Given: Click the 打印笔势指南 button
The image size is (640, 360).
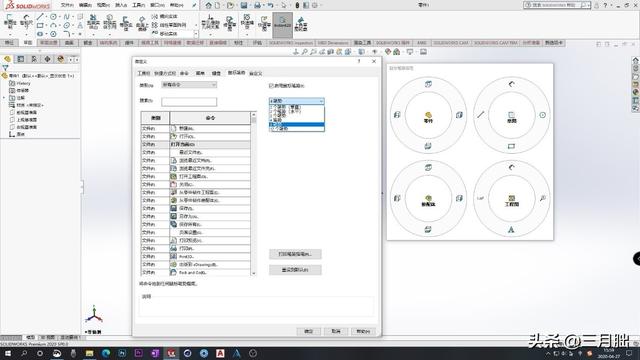Looking at the screenshot, I should coord(295,254).
